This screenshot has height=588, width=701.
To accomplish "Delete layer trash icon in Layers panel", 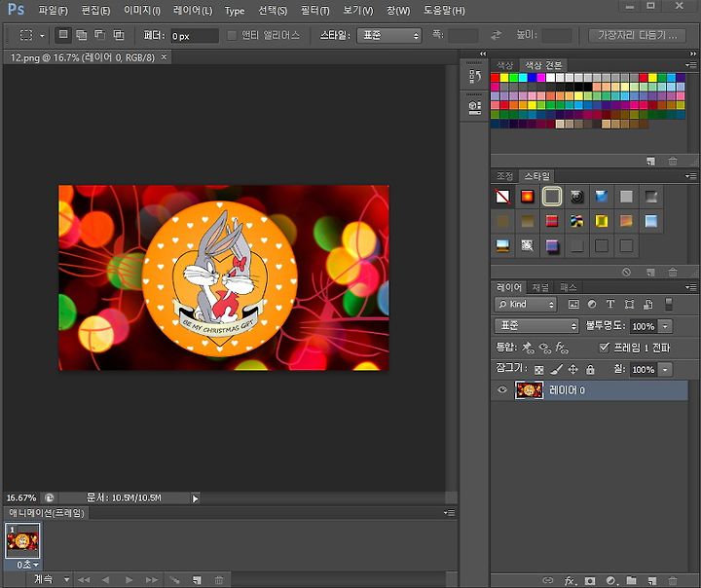I will click(673, 580).
